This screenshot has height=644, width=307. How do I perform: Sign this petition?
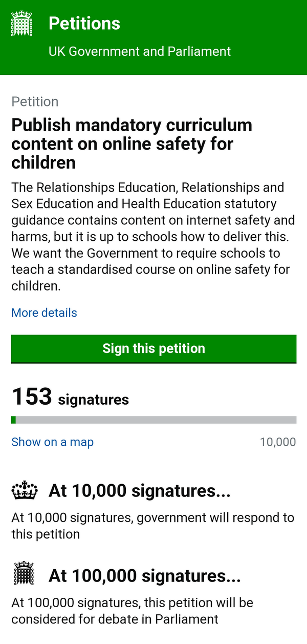pos(153,349)
